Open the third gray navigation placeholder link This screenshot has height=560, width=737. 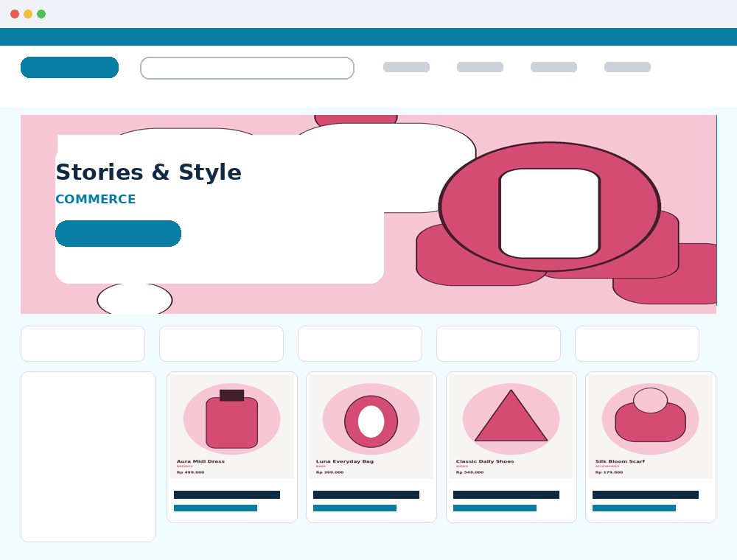tap(553, 67)
